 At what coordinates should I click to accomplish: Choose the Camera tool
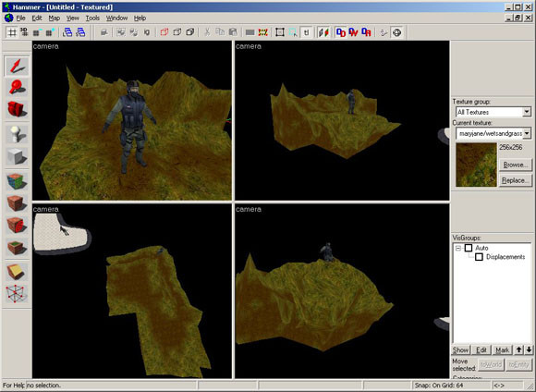(17, 109)
